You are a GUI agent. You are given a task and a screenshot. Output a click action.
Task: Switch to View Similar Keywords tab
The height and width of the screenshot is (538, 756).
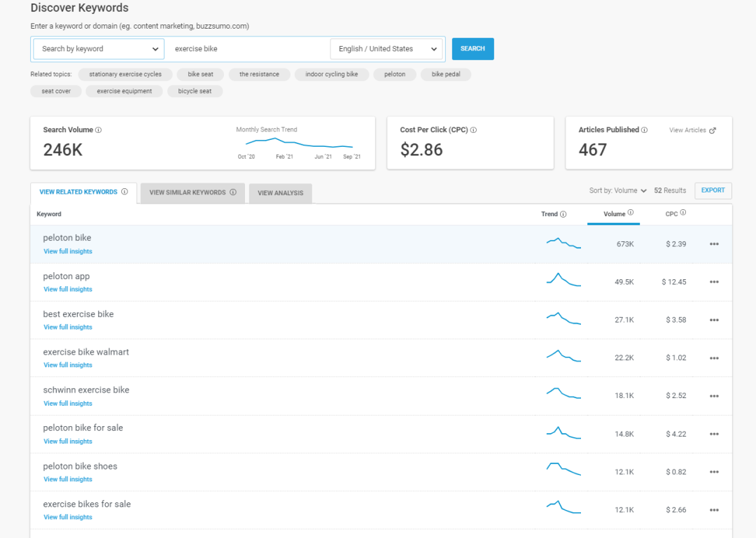[x=192, y=193]
